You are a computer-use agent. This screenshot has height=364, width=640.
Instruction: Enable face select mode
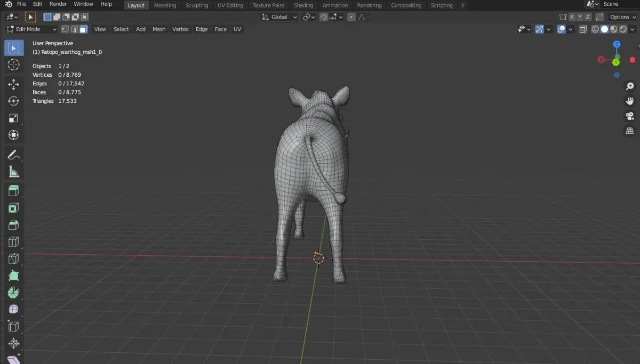83,29
